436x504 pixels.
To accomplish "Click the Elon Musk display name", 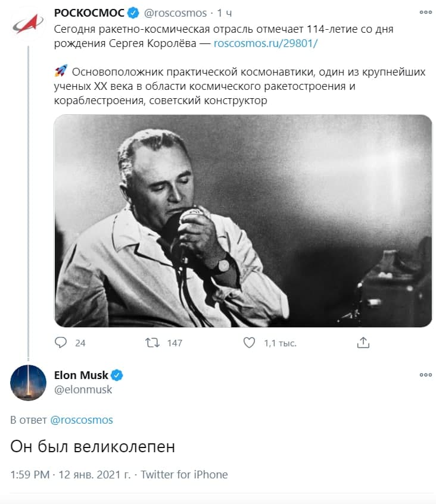I will click(81, 375).
